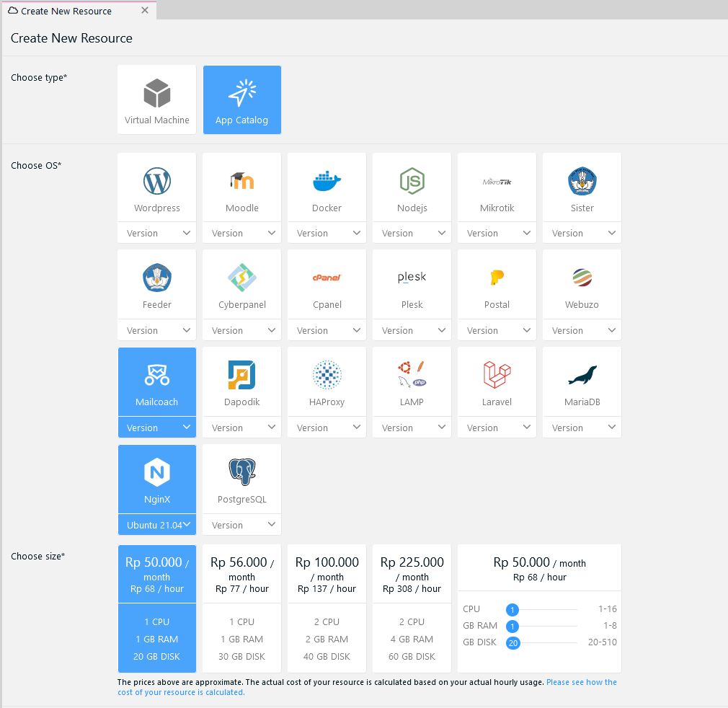Click the CPU slider handle
Viewport: 728px width, 708px height.
coord(512,609)
